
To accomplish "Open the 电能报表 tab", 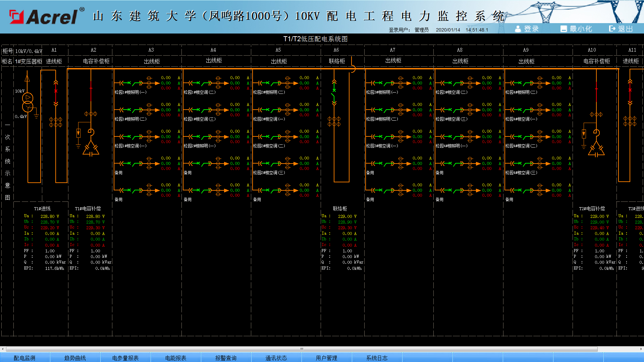I will click(176, 358).
